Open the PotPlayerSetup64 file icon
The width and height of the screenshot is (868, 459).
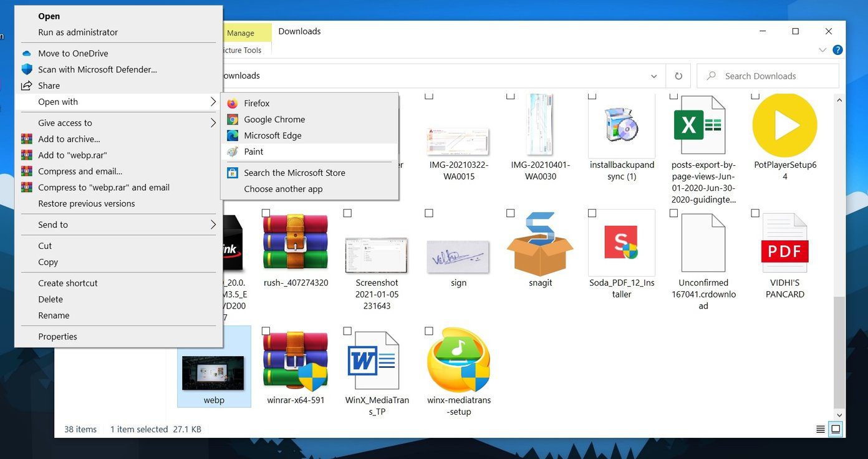(x=784, y=125)
